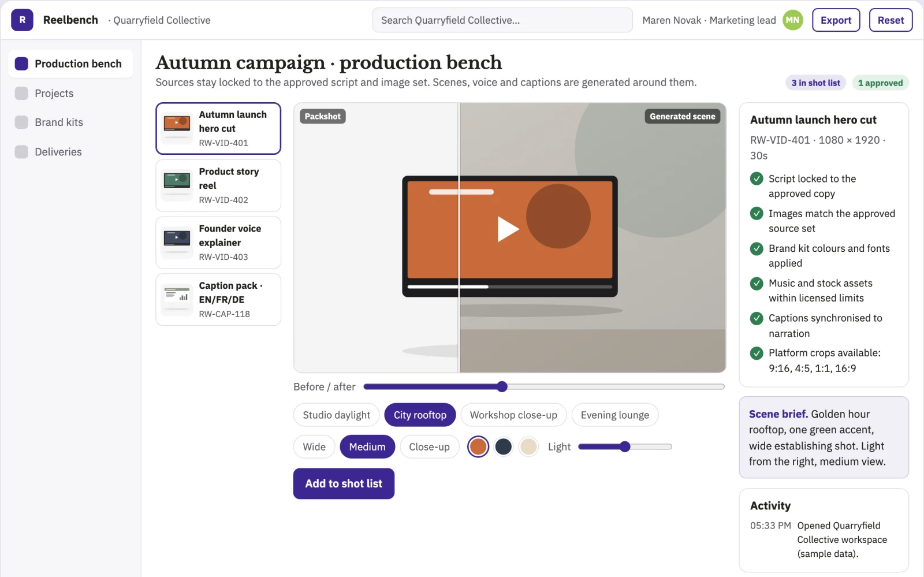
Task: Choose the Workshop close-up scene
Action: [x=513, y=415]
